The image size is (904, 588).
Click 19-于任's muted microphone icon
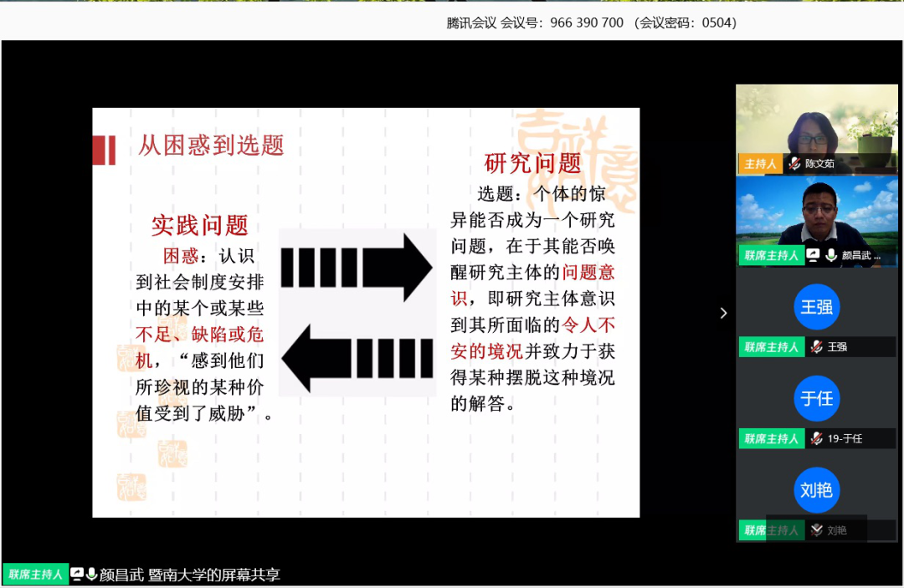point(816,438)
